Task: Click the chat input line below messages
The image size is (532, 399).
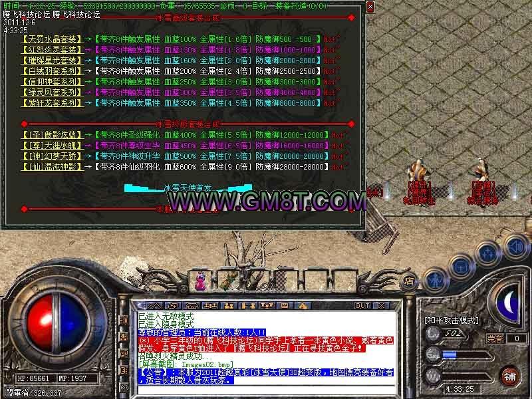Action: [265, 390]
